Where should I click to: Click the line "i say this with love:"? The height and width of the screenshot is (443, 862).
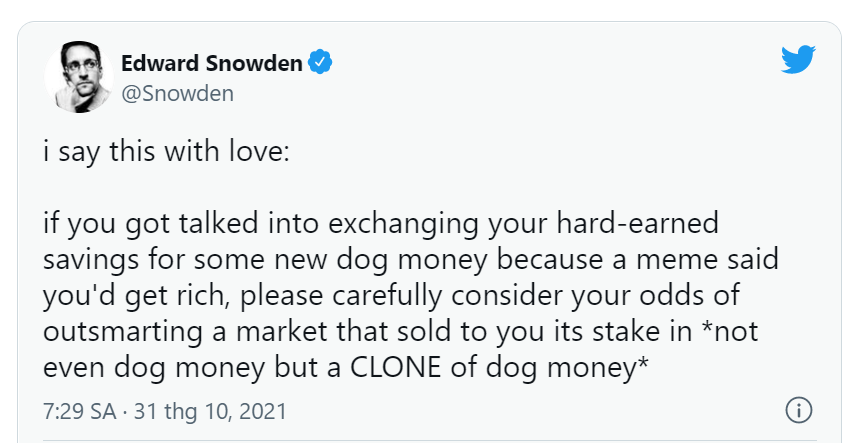coord(166,152)
